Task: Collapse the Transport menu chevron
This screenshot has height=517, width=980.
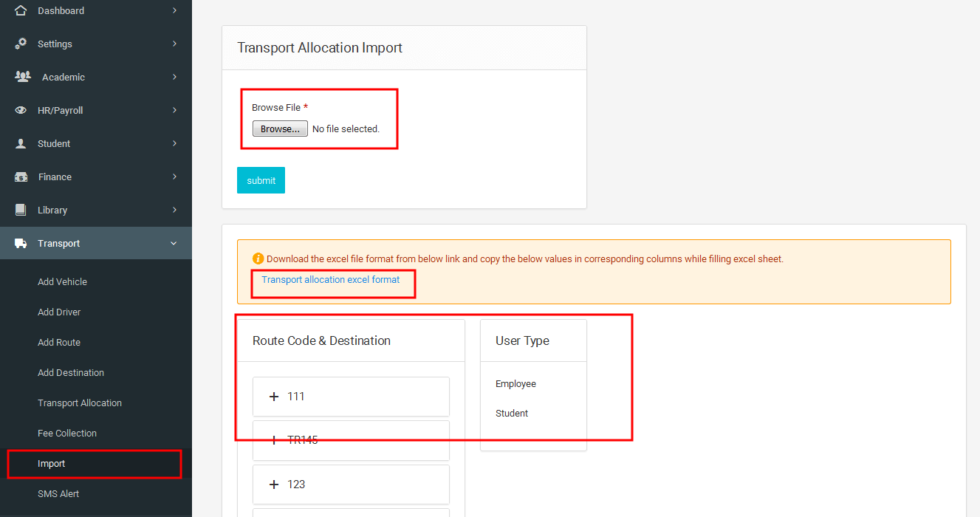Action: pos(174,243)
